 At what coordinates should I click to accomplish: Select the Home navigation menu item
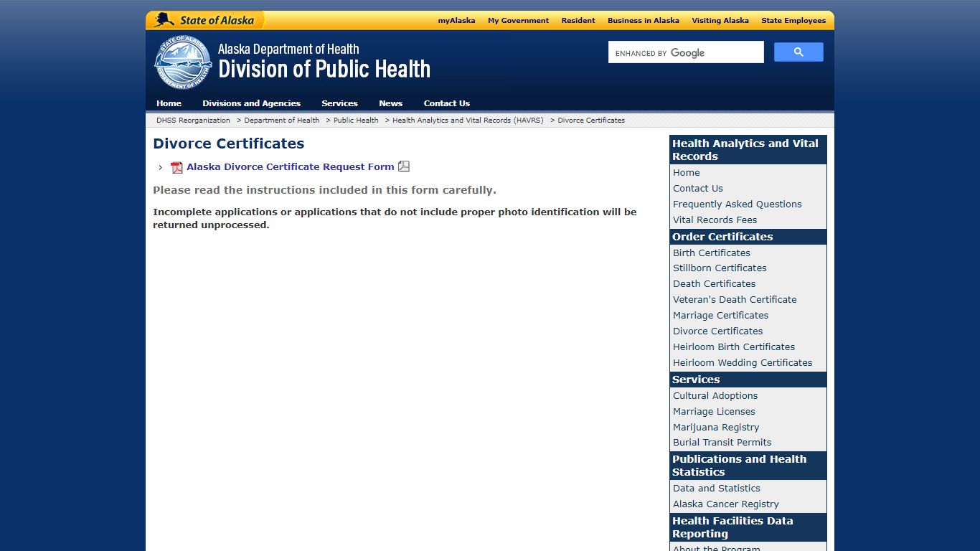[x=169, y=103]
